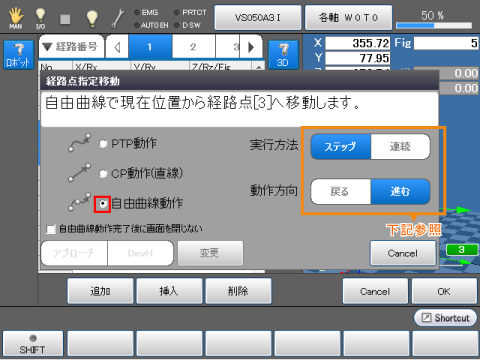Click the Y coordinate field 77.95
Viewport: 480px width, 360px height.
[357, 58]
